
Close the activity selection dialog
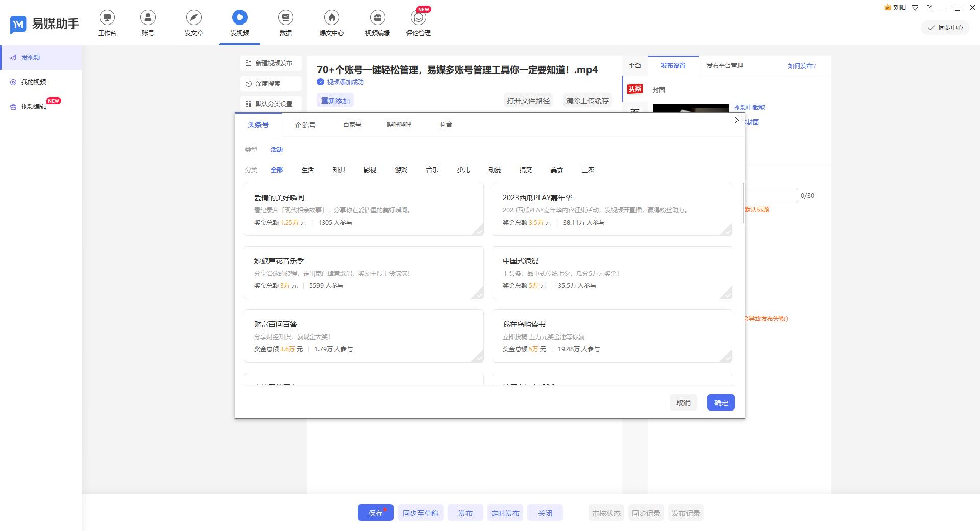tap(737, 120)
